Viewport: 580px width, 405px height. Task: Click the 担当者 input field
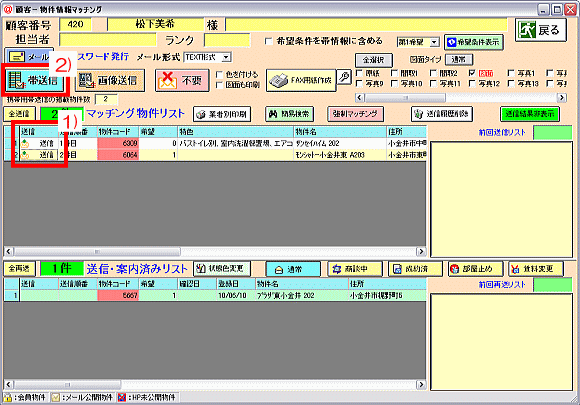click(x=108, y=40)
